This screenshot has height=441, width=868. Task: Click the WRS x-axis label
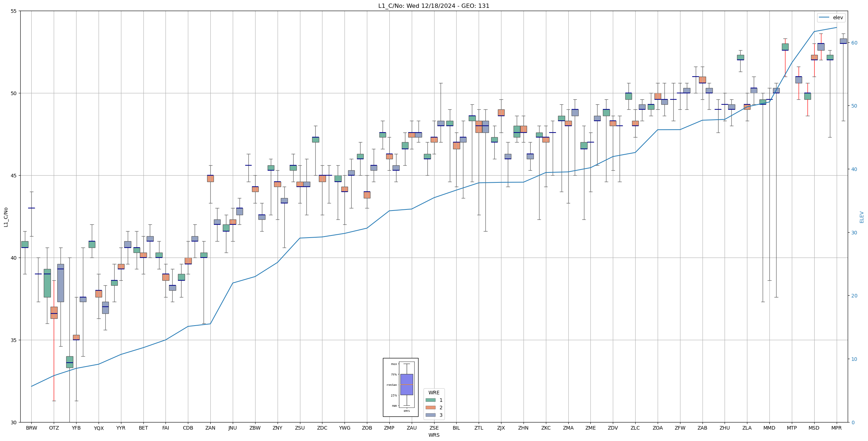(434, 435)
